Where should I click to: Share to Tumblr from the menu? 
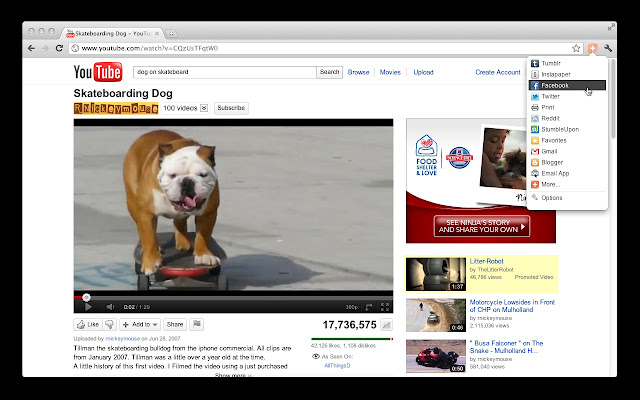pyautogui.click(x=567, y=63)
